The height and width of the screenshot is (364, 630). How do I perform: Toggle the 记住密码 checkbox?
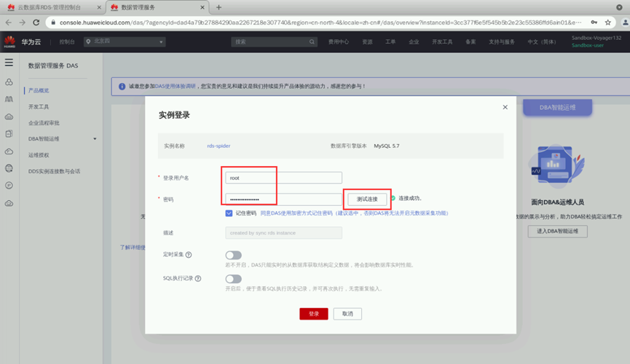pyautogui.click(x=229, y=213)
